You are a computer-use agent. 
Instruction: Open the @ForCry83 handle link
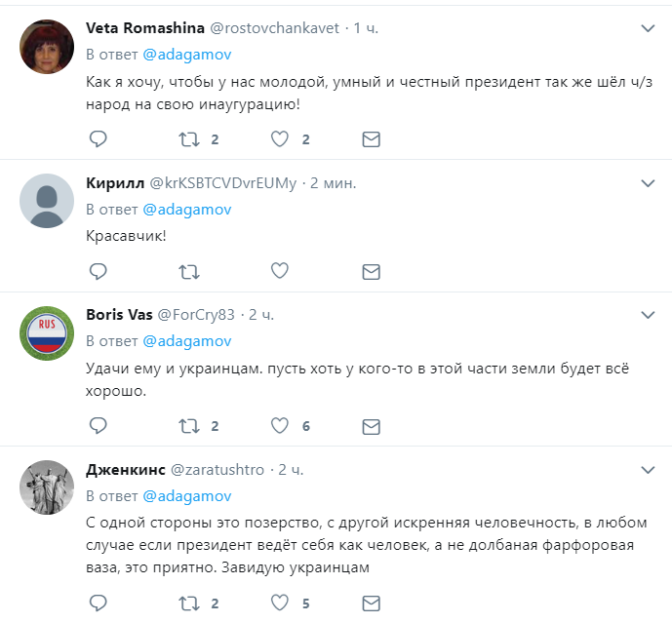pos(196,315)
